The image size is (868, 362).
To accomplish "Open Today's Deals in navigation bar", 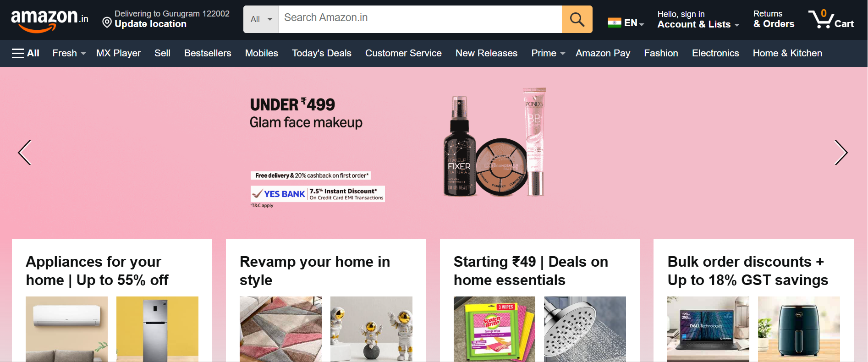I will coord(322,53).
